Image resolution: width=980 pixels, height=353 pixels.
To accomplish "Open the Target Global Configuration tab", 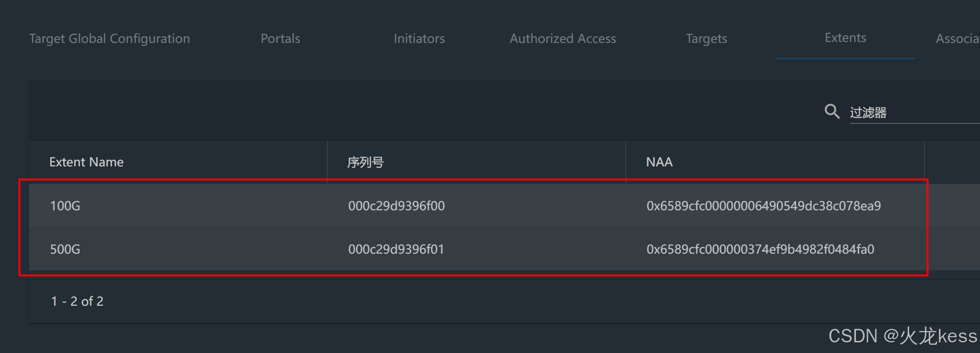I will pyautogui.click(x=109, y=39).
